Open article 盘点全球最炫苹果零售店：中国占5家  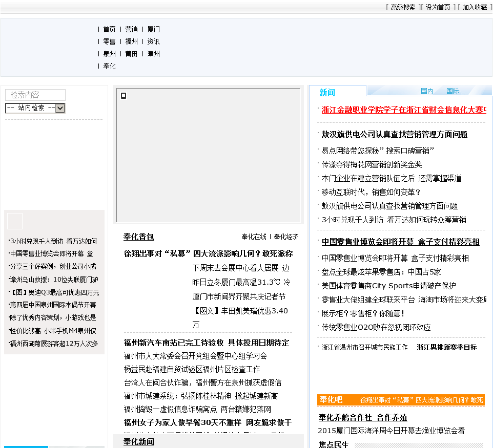click(381, 272)
